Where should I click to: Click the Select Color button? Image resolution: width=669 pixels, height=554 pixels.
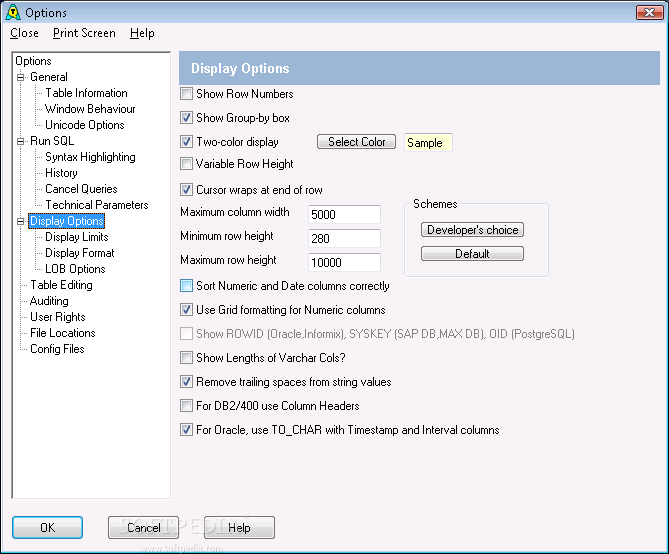(356, 142)
